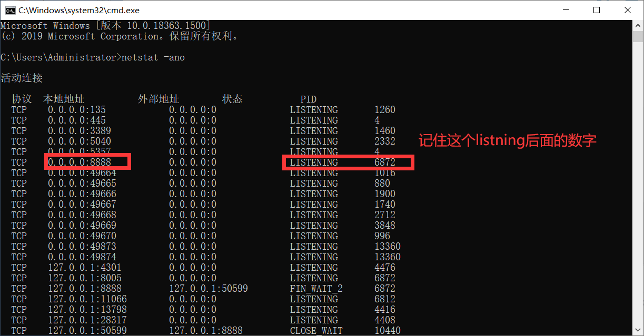Click the Microsoft Windows version line

tap(106, 26)
